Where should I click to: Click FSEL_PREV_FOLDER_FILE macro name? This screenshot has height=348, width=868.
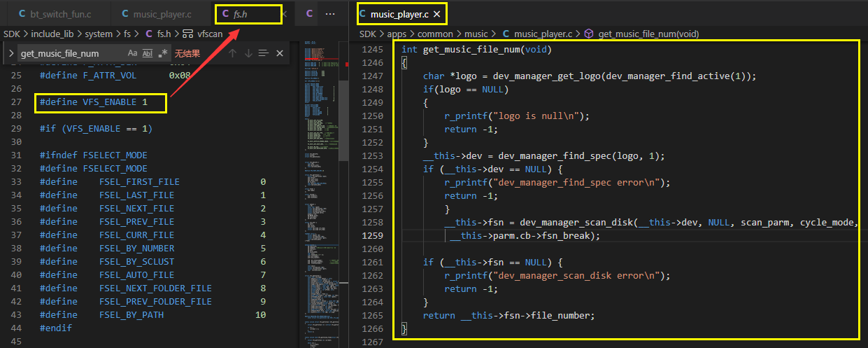(155, 302)
